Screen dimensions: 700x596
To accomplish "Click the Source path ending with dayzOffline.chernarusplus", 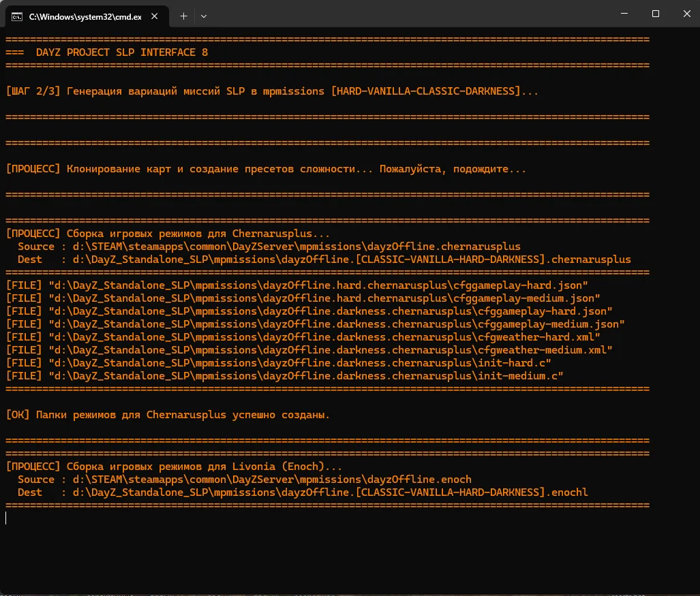I will click(x=296, y=247).
